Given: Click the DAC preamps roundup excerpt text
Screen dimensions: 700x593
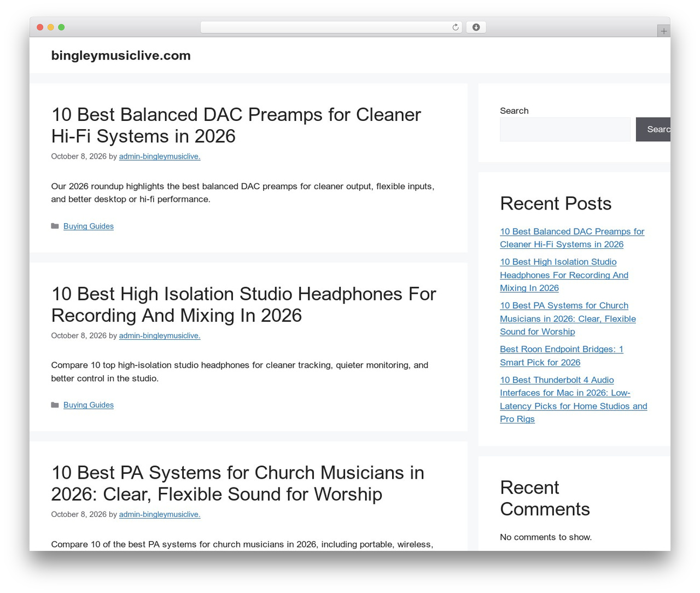Looking at the screenshot, I should click(x=243, y=193).
